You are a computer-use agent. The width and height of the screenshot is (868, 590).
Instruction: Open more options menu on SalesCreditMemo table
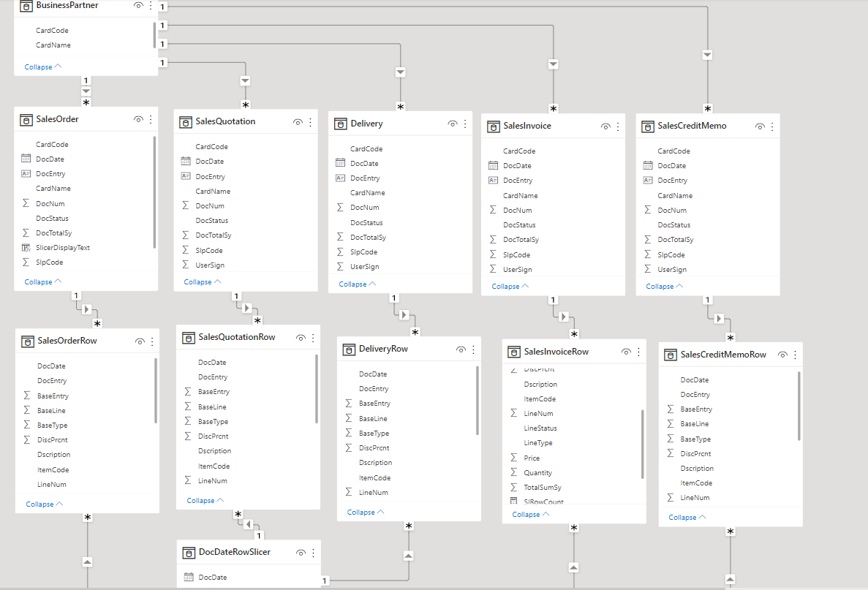(772, 126)
